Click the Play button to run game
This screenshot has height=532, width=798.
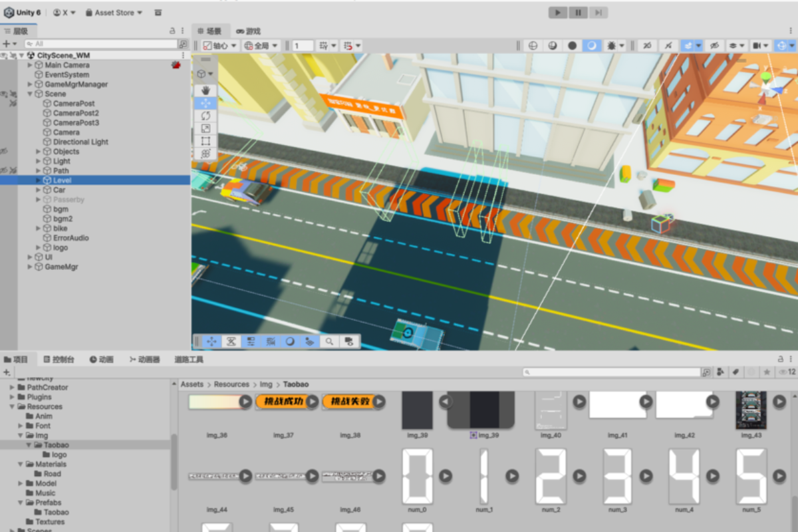pos(558,13)
